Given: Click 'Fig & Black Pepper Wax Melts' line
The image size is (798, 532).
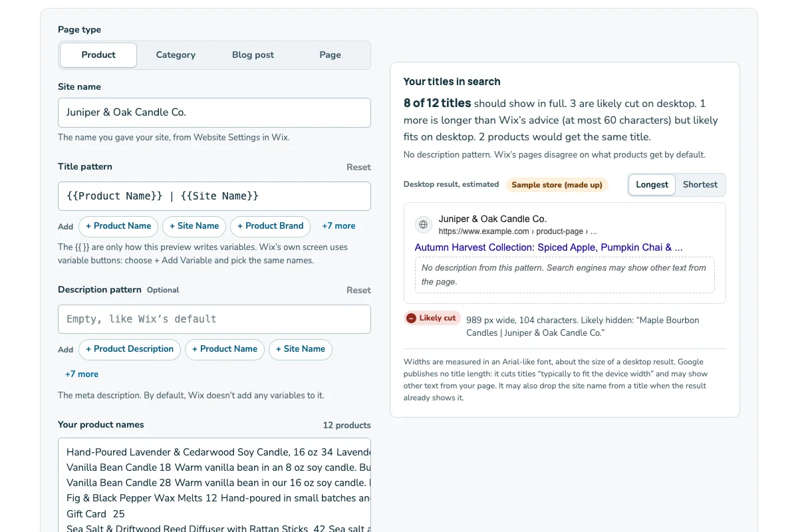Looking at the screenshot, I should 218,498.
